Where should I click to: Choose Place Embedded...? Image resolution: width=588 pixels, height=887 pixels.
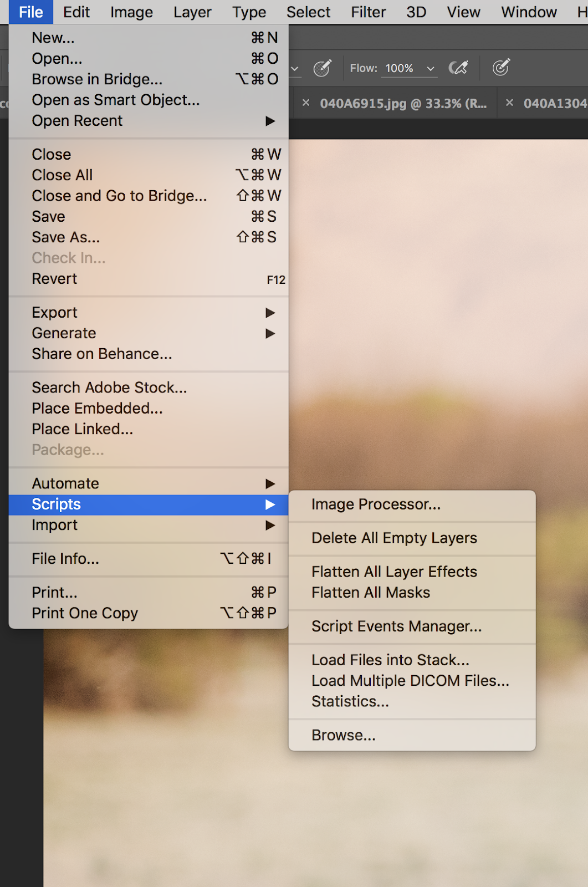[x=149, y=408]
